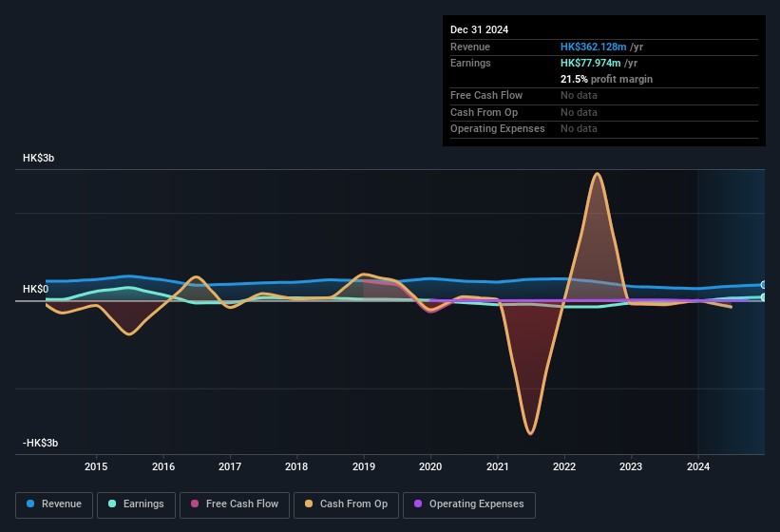Click the HK$3b top y-axis label
780x532 pixels.
point(39,159)
